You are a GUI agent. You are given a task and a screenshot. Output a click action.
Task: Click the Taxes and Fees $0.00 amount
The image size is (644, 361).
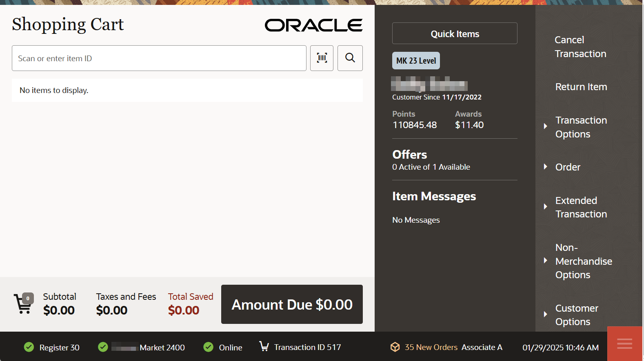click(x=111, y=310)
